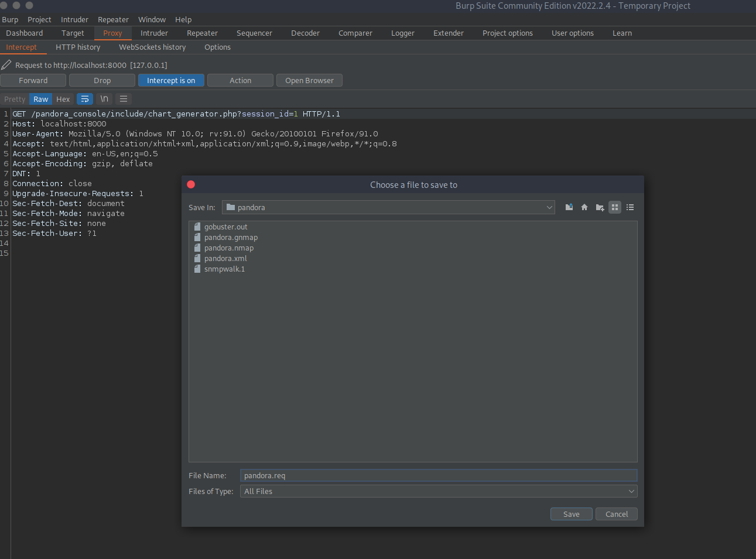This screenshot has width=756, height=559.
Task: Select the pandora.nmap file icon
Action: (197, 248)
